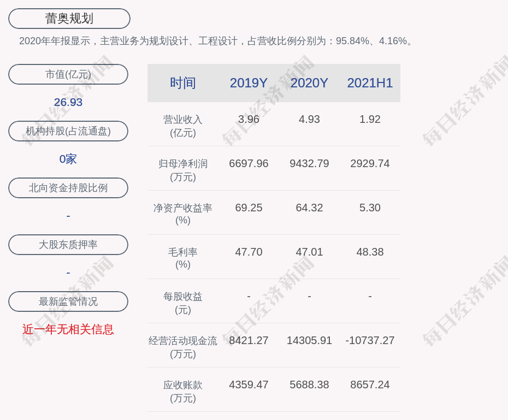The width and height of the screenshot is (508, 420).
Task: Select cash flow value 8421.27
Action: click(x=249, y=340)
